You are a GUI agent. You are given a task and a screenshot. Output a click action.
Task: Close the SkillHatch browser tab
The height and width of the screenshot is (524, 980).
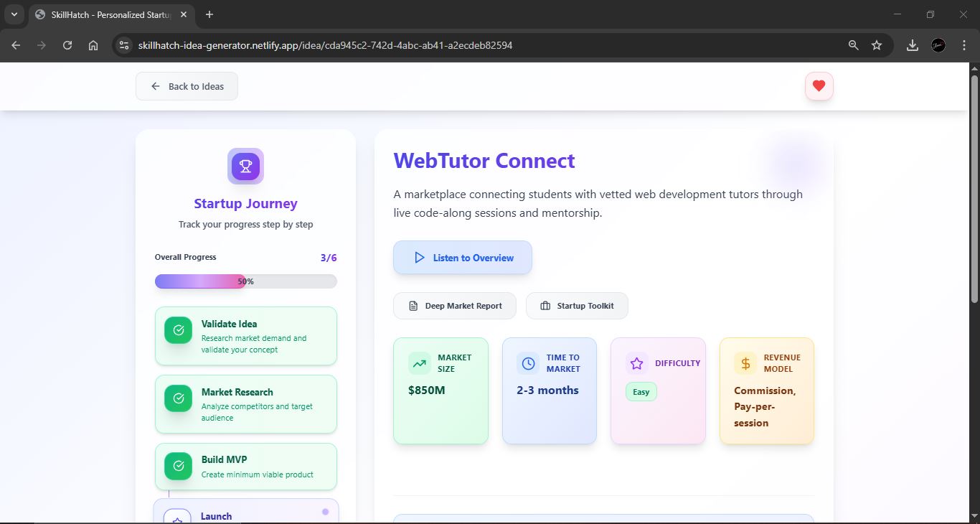(184, 14)
